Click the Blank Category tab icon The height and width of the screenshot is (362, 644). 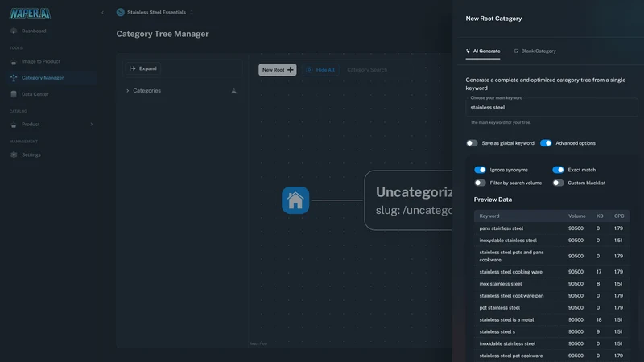point(516,51)
